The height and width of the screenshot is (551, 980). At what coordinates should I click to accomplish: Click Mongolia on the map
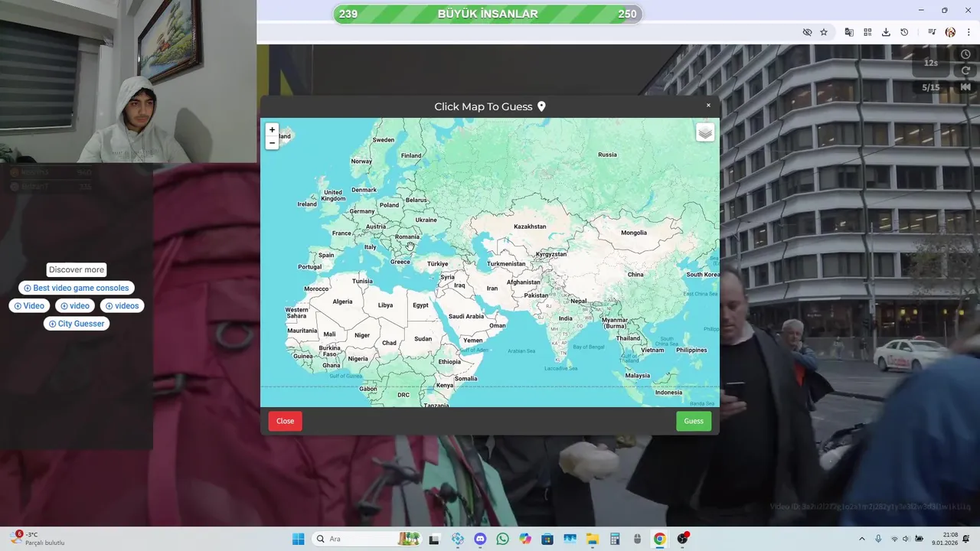634,233
